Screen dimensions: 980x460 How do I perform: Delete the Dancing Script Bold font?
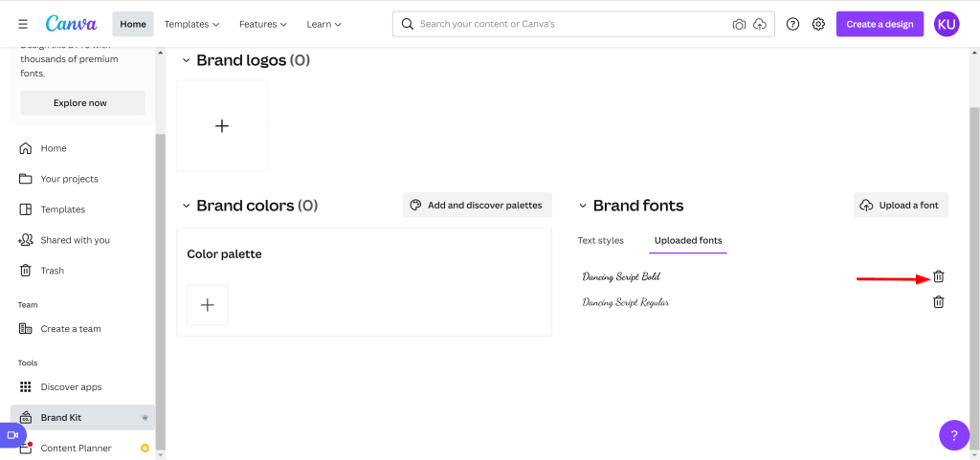click(938, 276)
